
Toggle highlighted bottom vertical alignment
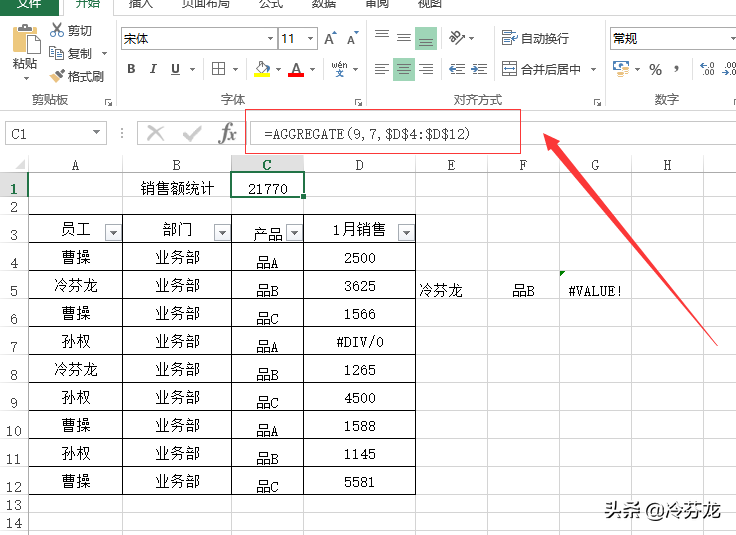426,38
